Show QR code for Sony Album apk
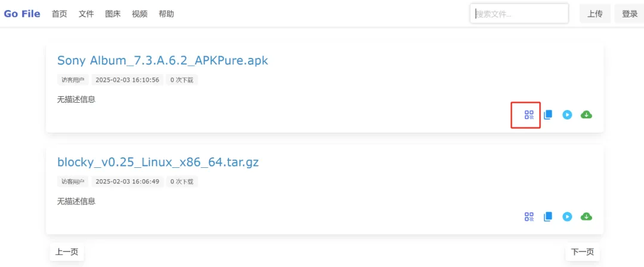Viewport: 644px width, 267px height. [529, 115]
